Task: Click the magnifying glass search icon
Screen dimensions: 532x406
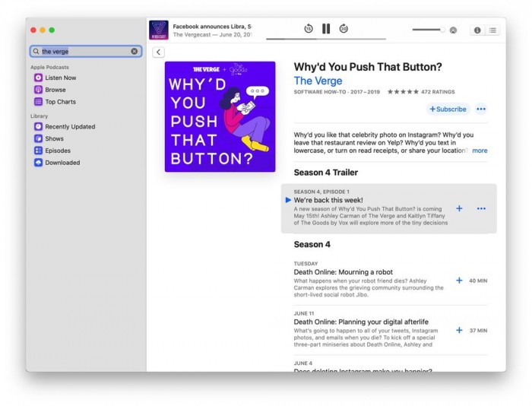Action: coord(36,51)
